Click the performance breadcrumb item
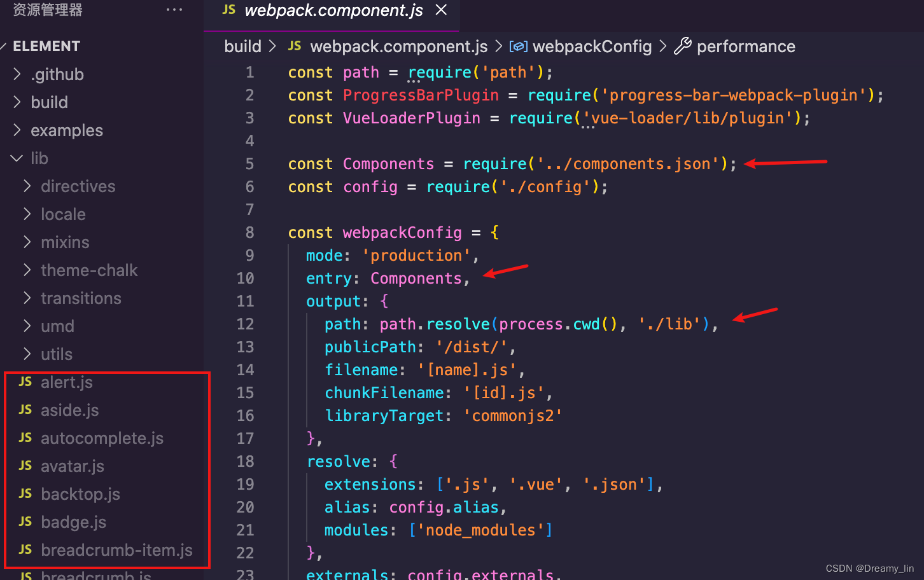 pos(745,46)
